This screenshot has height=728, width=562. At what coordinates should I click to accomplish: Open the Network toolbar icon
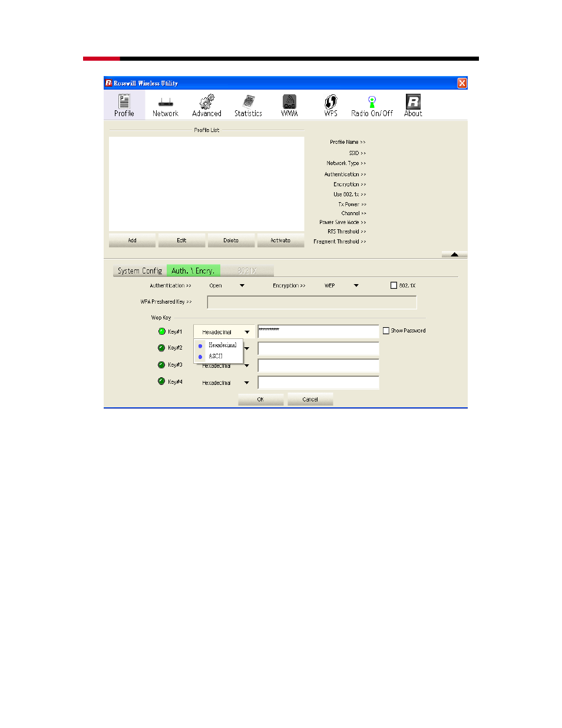[166, 106]
